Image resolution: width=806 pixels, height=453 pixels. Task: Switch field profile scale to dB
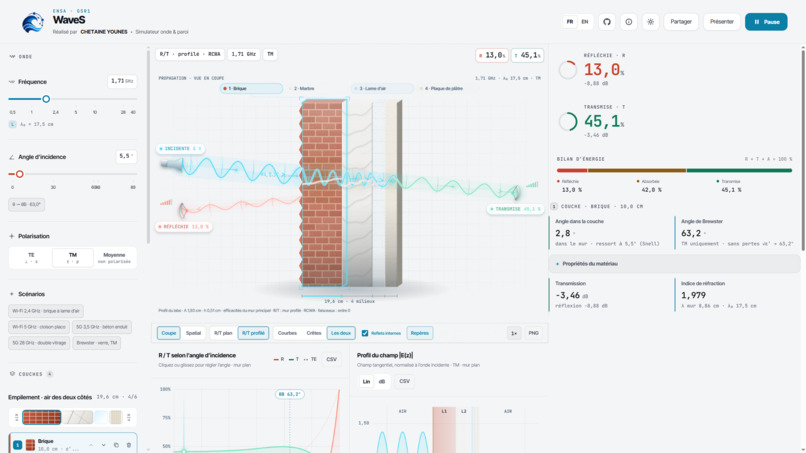pyautogui.click(x=381, y=382)
